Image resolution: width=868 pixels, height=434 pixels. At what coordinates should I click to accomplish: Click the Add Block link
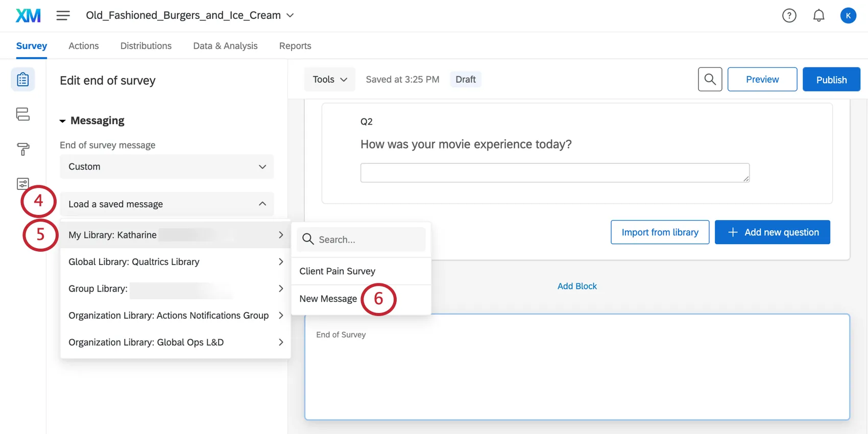coord(577,286)
